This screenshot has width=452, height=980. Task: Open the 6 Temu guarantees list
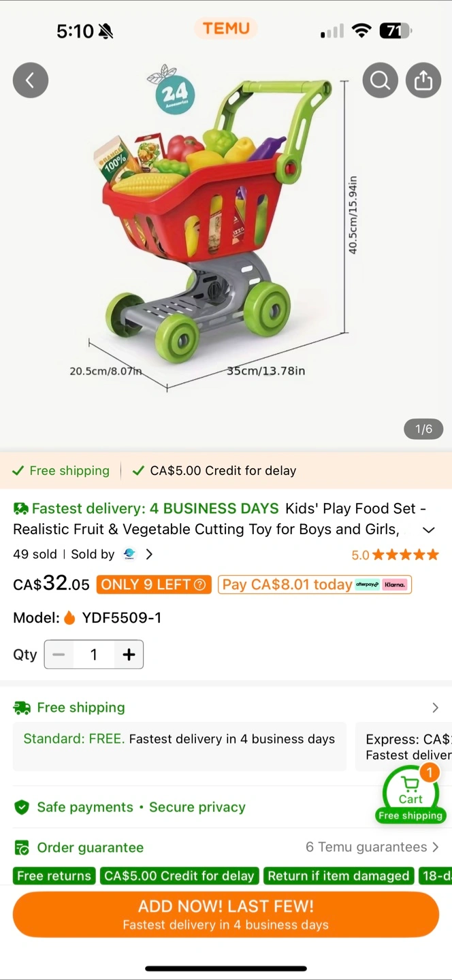point(372,847)
